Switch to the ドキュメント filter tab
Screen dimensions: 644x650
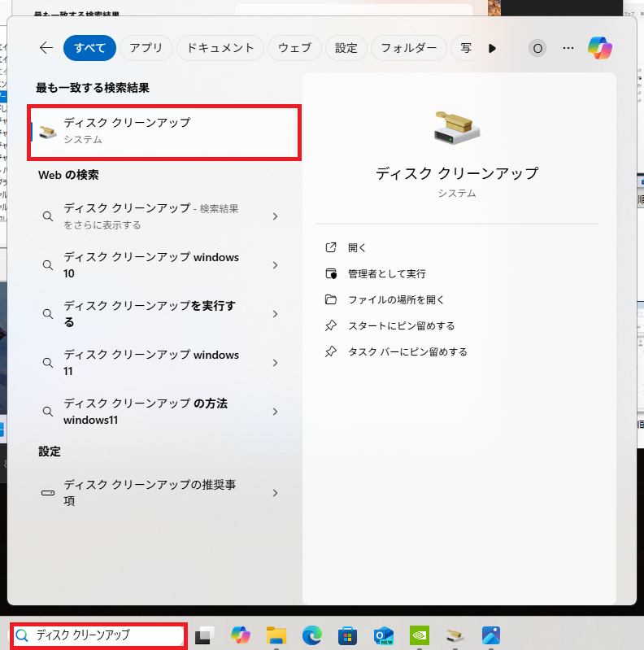click(220, 48)
